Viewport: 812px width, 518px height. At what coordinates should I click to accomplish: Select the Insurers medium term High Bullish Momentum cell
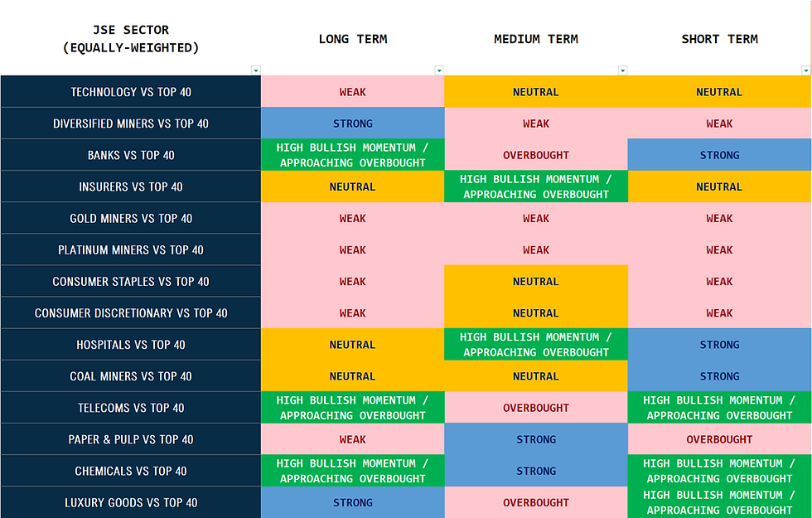(536, 186)
